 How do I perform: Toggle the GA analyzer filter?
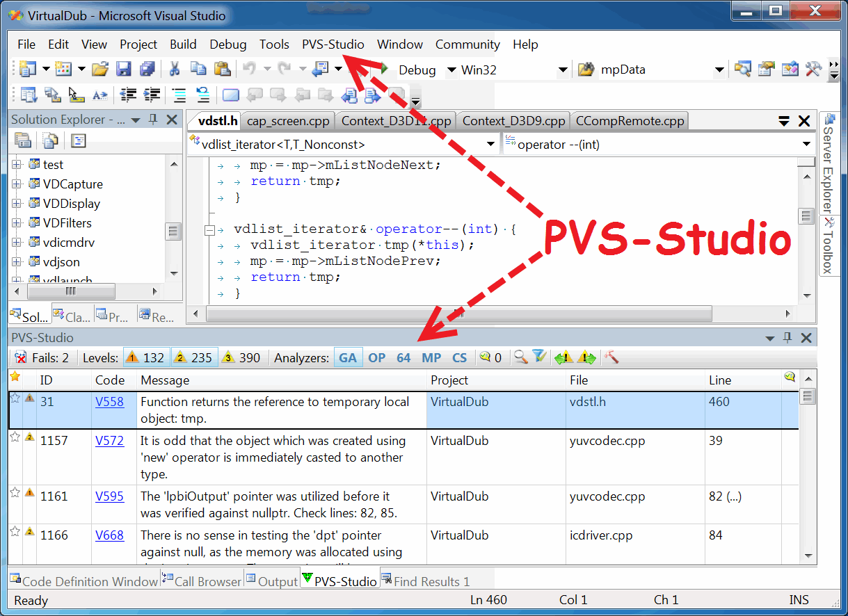pyautogui.click(x=348, y=358)
